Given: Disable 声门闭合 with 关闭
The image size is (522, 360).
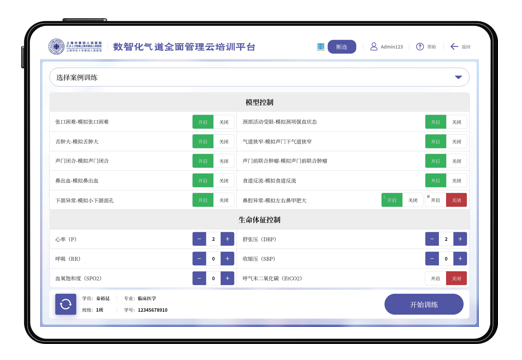Looking at the screenshot, I should pos(224,161).
